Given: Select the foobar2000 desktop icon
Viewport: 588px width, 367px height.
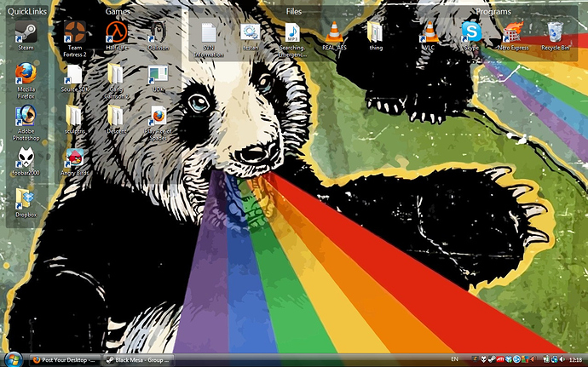Looking at the screenshot, I should (x=26, y=158).
